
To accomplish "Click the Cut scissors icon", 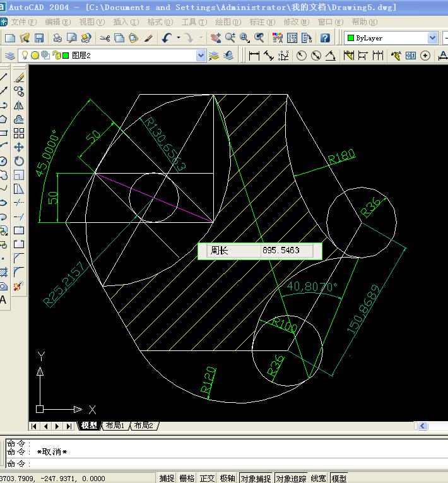I will [x=105, y=38].
